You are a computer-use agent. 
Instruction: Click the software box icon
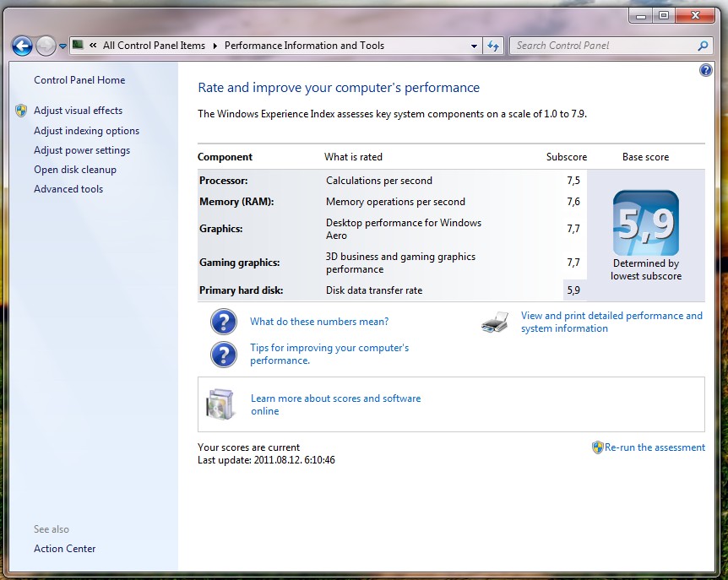click(220, 404)
